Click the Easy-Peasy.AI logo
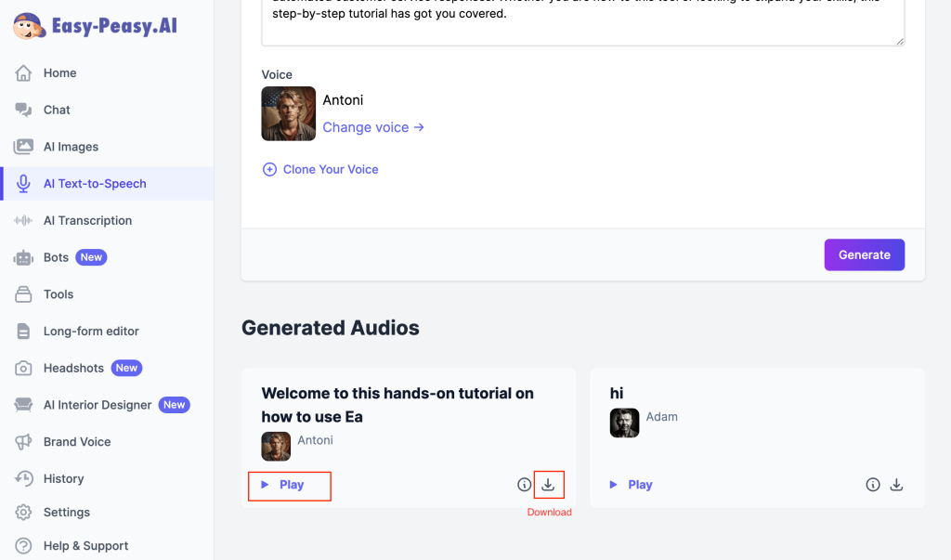Viewport: 951px width, 560px height. (96, 27)
